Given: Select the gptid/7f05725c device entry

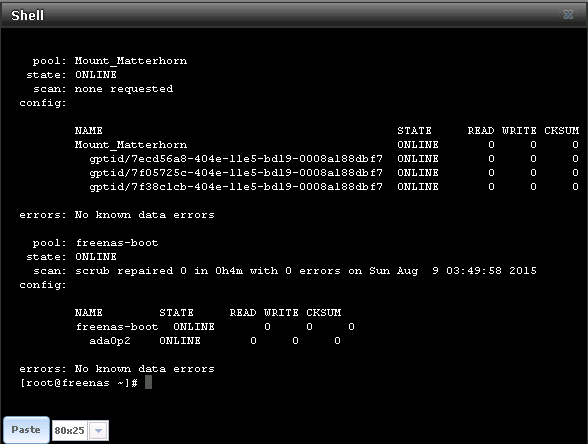Looking at the screenshot, I should (x=236, y=173).
